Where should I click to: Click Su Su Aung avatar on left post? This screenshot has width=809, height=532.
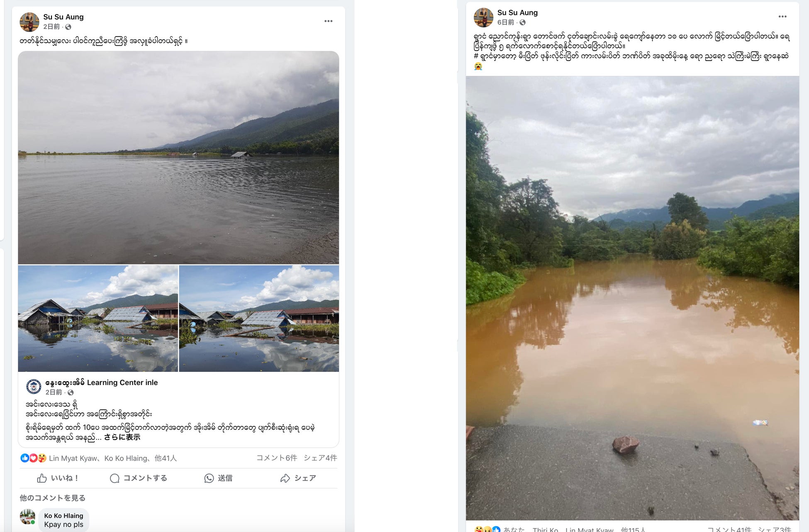(x=29, y=22)
